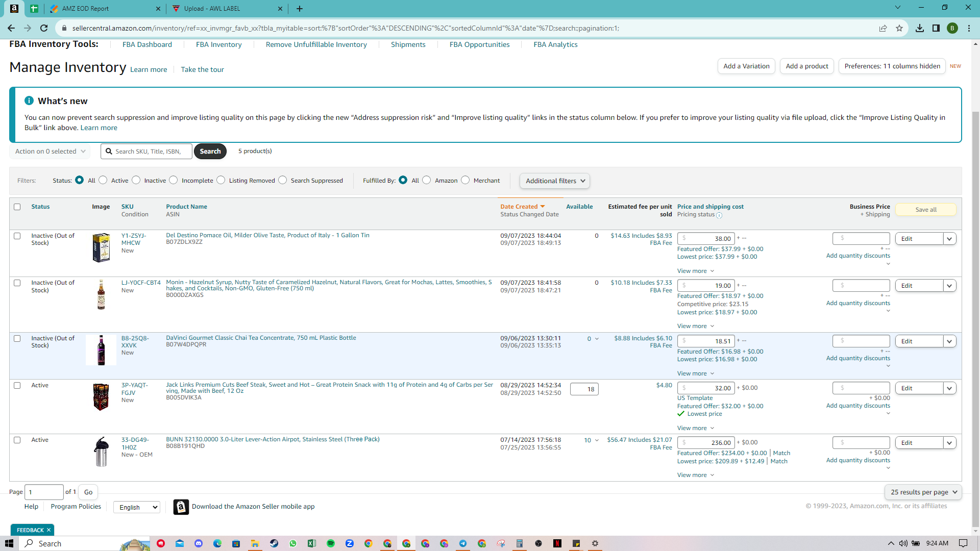The height and width of the screenshot is (551, 980).
Task: Go to Shipments
Action: coord(408,44)
